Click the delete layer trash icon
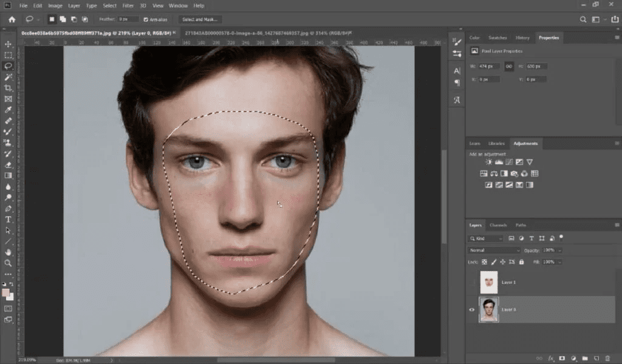The width and height of the screenshot is (622, 364). (x=608, y=358)
